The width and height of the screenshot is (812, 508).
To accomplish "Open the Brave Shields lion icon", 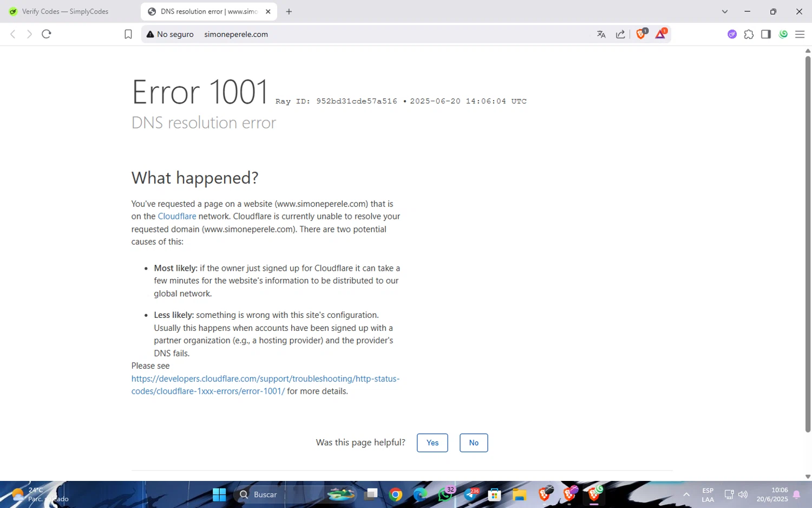I will click(641, 34).
